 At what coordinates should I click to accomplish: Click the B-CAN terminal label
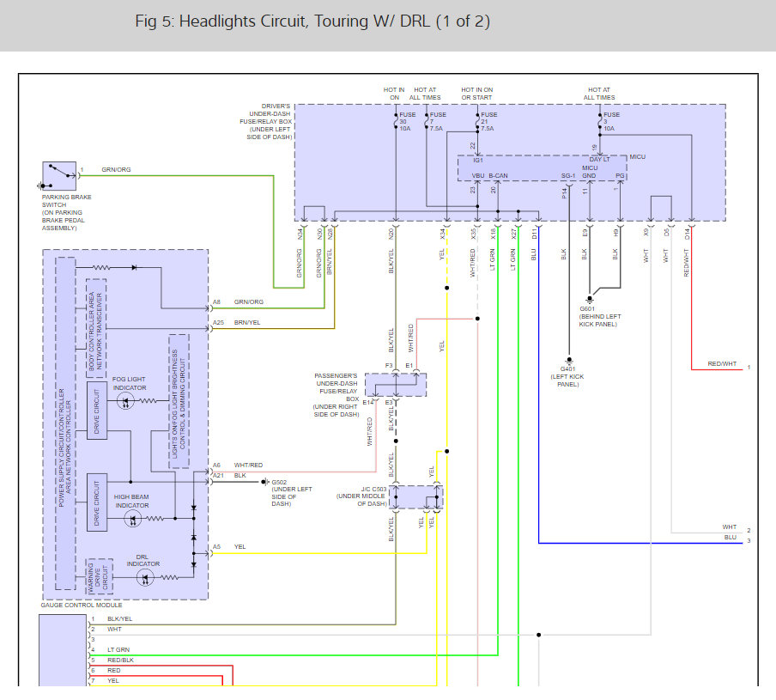point(499,176)
